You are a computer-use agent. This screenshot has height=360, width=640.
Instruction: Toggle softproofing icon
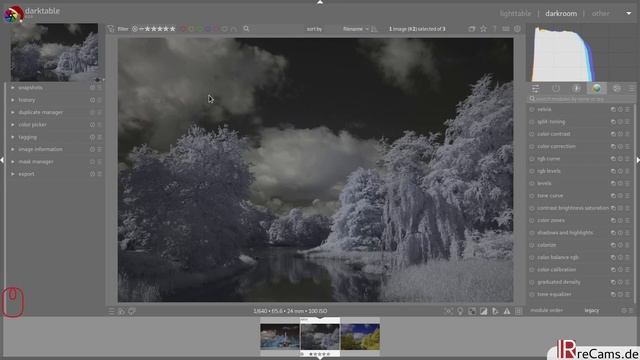pos(495,311)
